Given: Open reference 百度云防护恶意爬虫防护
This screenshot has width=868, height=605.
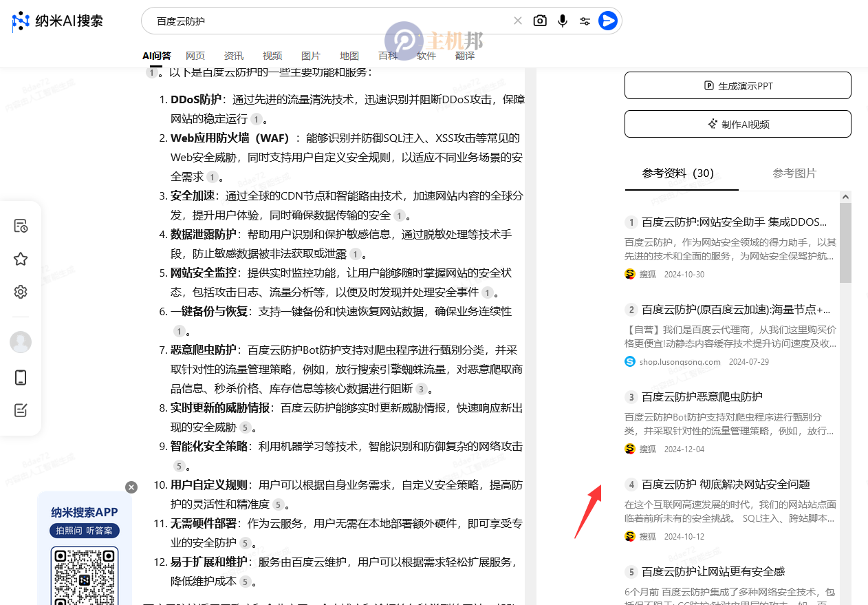Looking at the screenshot, I should click(702, 397).
